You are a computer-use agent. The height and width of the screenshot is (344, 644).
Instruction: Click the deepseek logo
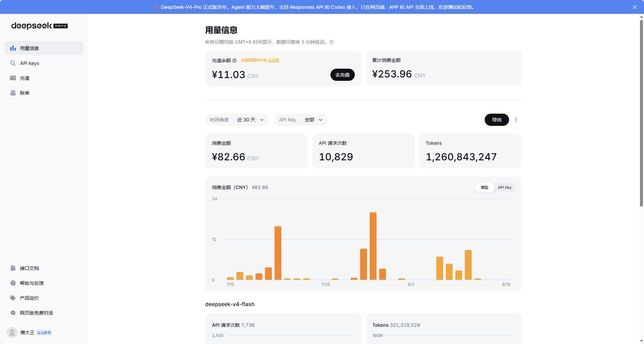(39, 26)
